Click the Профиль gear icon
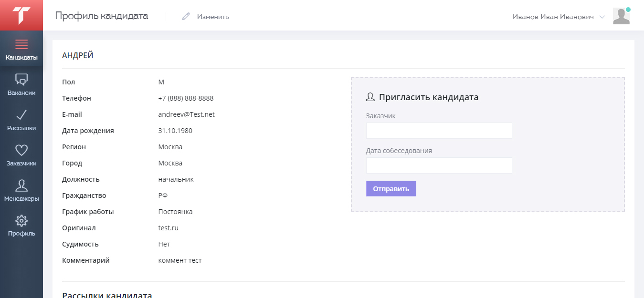Viewport: 644px width, 298px height. 21,221
